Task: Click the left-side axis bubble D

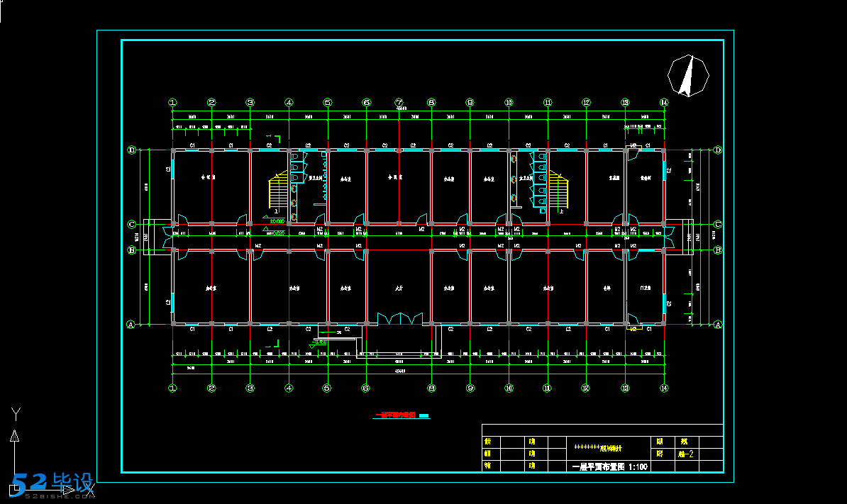Action: (x=131, y=150)
